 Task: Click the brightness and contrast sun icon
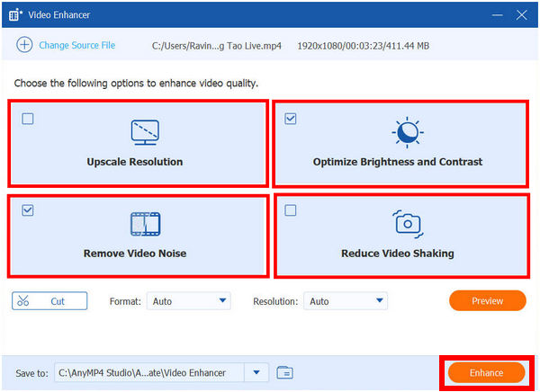coord(408,132)
